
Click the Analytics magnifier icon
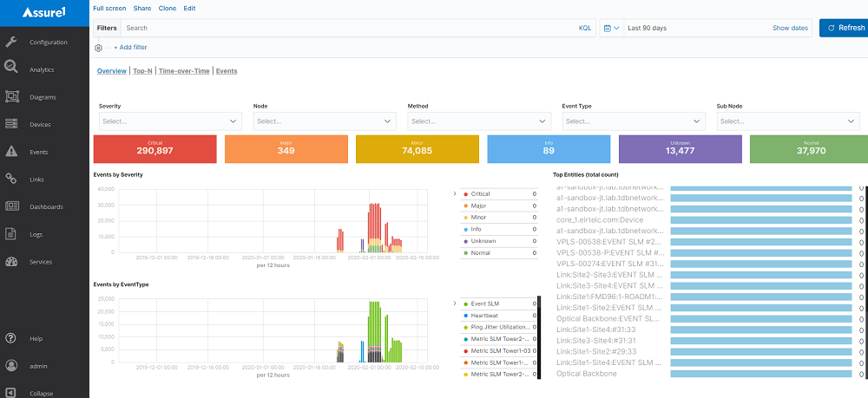coord(11,69)
